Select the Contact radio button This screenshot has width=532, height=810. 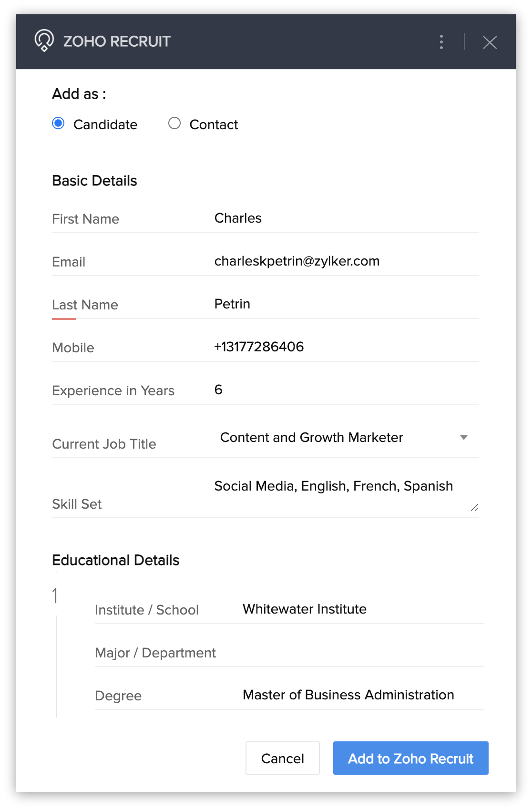coord(174,123)
